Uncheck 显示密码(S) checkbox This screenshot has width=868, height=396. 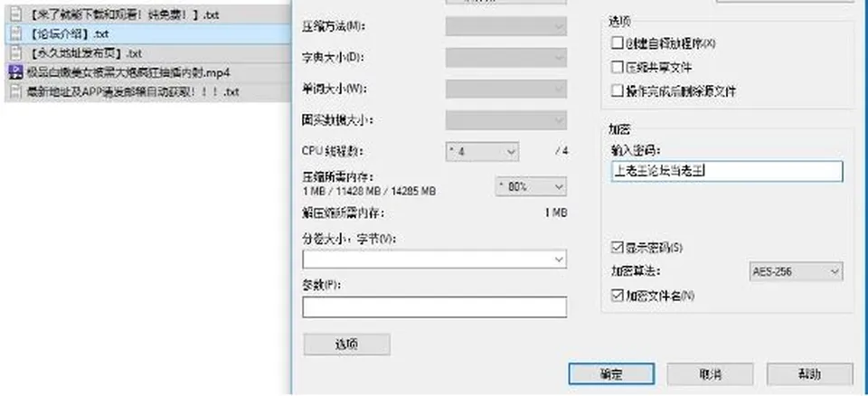(618, 247)
